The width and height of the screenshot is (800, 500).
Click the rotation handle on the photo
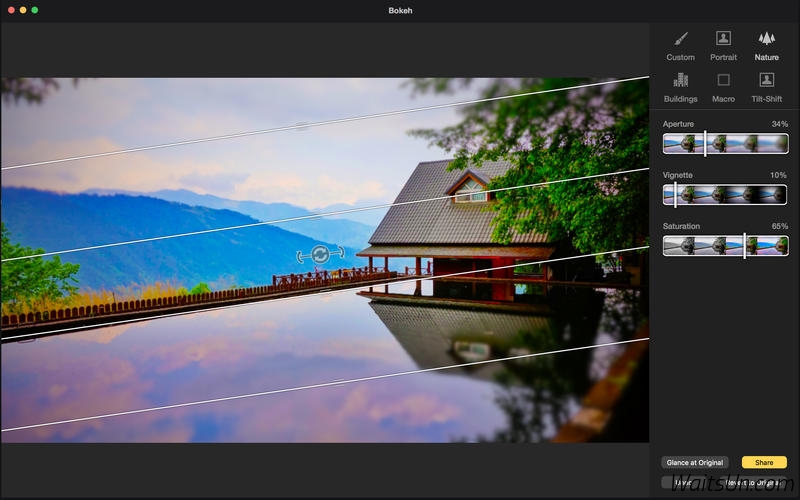[x=320, y=254]
